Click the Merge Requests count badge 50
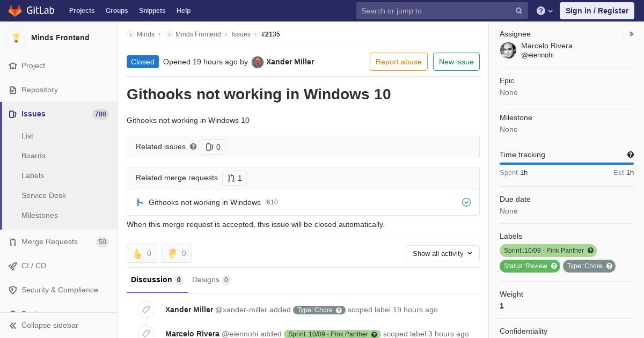Image resolution: width=644 pixels, height=338 pixels. [102, 242]
